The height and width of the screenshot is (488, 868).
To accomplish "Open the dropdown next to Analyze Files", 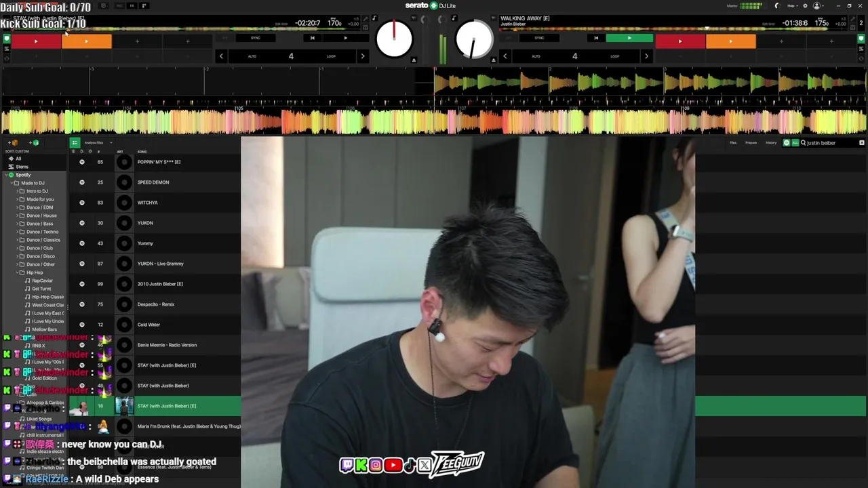I will (x=111, y=142).
